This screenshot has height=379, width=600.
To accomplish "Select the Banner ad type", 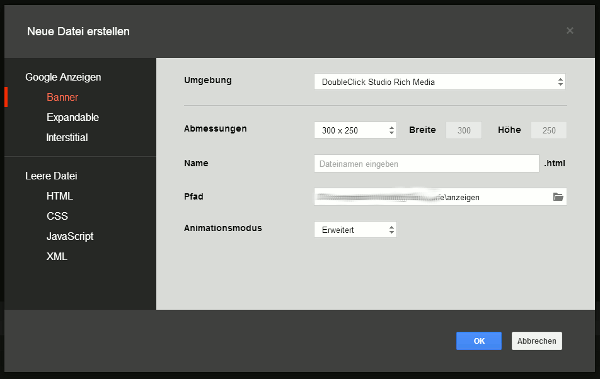I will (62, 97).
